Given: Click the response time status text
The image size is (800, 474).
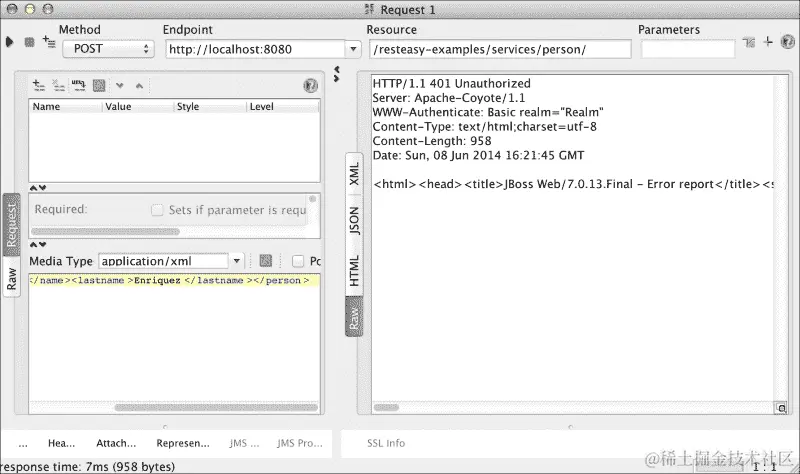Looking at the screenshot, I should point(88,466).
